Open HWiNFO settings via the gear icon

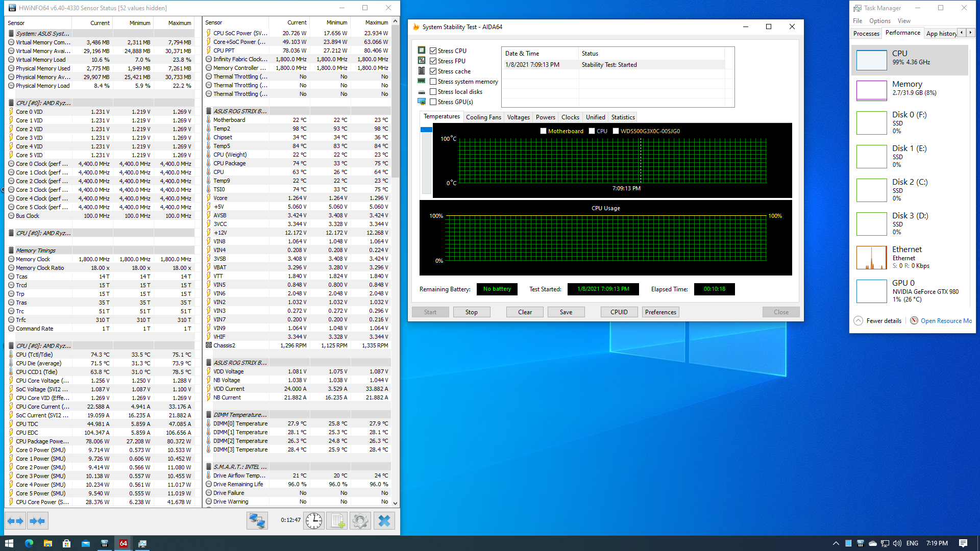pyautogui.click(x=360, y=520)
